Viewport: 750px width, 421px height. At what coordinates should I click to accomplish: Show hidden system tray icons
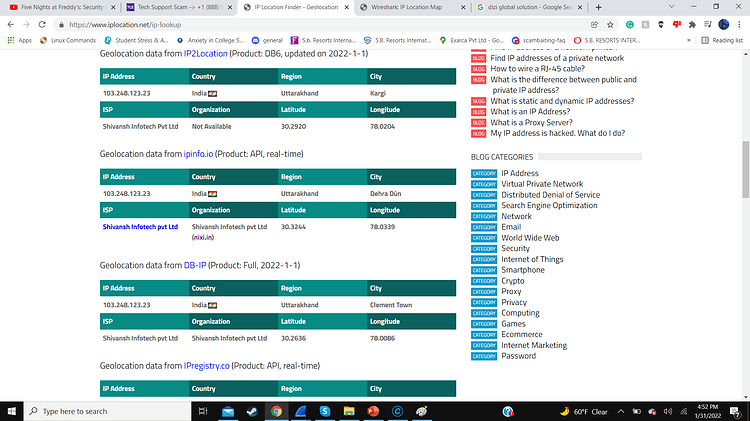[x=621, y=411]
